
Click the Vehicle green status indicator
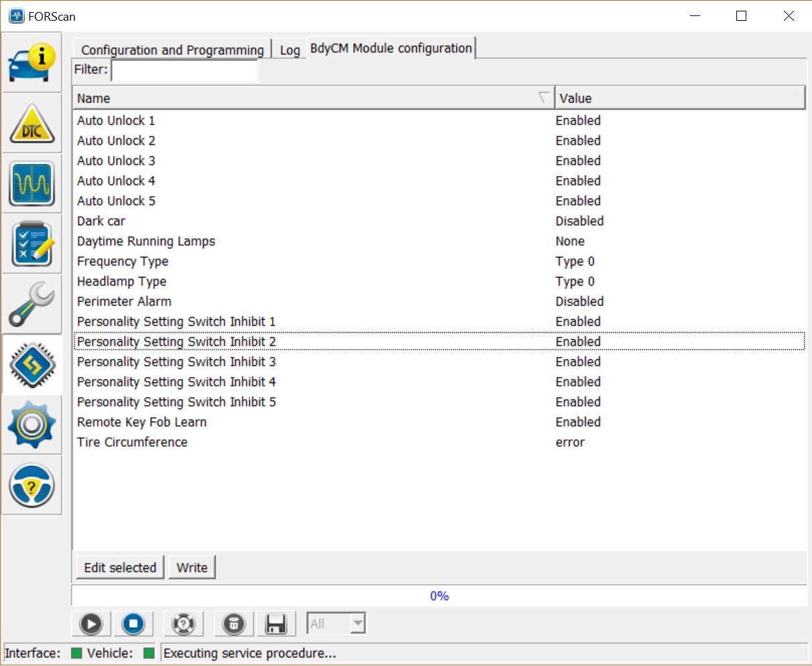point(149,653)
